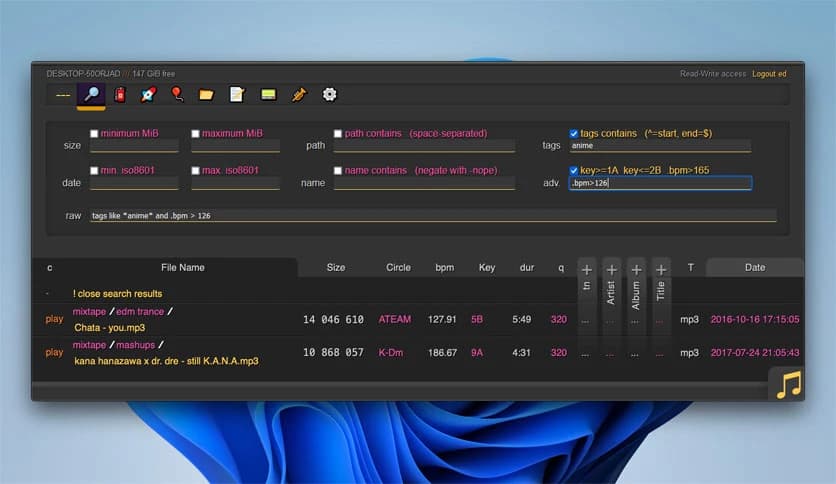Image resolution: width=836 pixels, height=484 pixels.
Task: Click the 14 046 610 size cell
Action: 333,319
